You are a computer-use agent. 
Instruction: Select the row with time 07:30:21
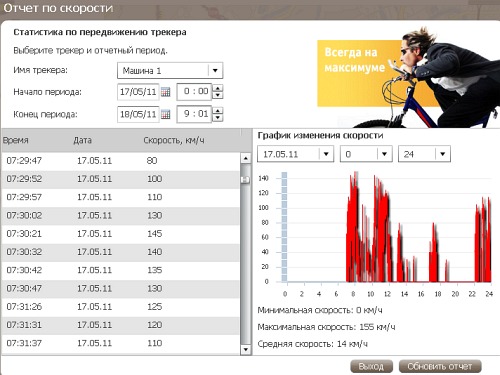coord(121,234)
